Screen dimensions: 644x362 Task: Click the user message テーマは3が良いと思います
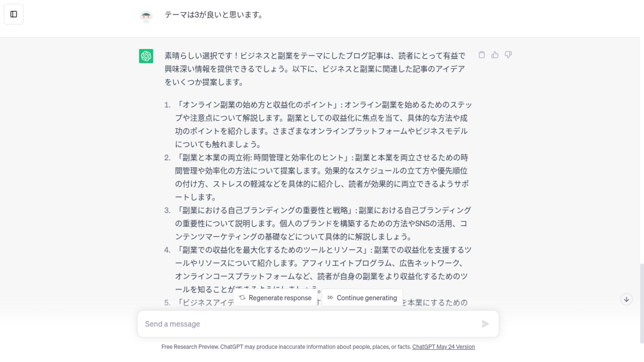pos(214,15)
